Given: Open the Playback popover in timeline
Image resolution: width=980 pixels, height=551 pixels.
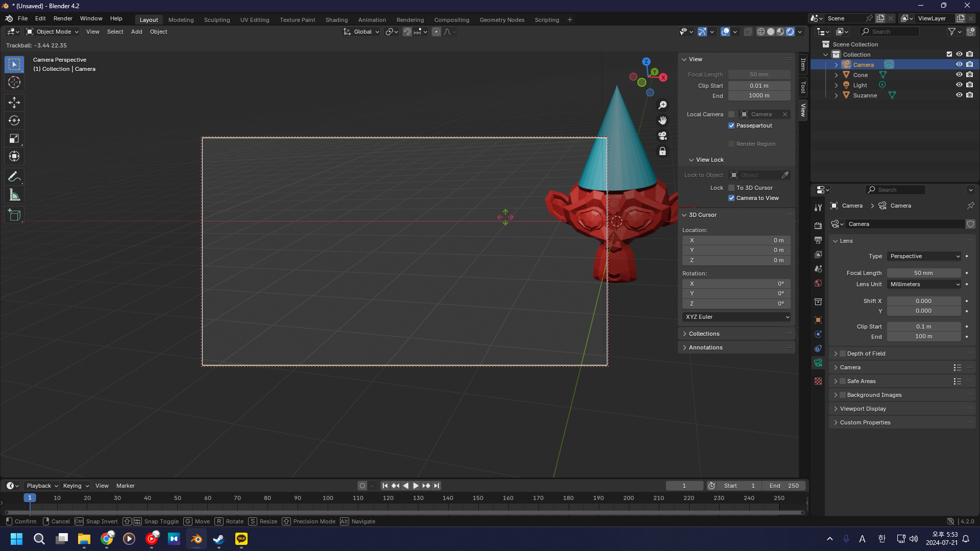Looking at the screenshot, I should click(42, 486).
